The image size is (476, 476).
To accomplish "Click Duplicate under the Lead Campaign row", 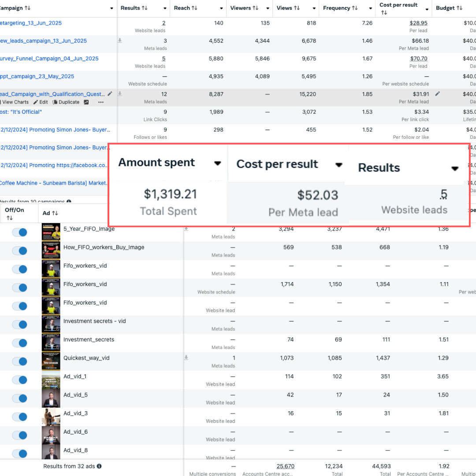I will (66, 102).
